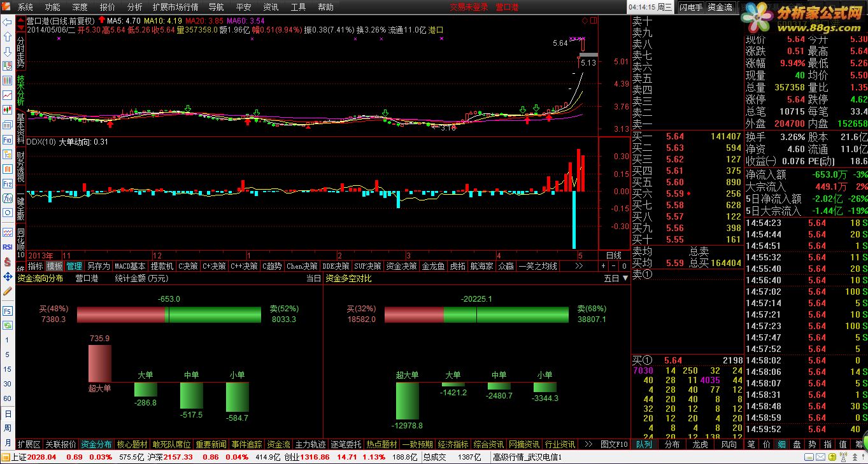Click the down arrow icon in left sidebar
Image resolution: width=868 pixels, height=464 pixels.
pos(7,51)
